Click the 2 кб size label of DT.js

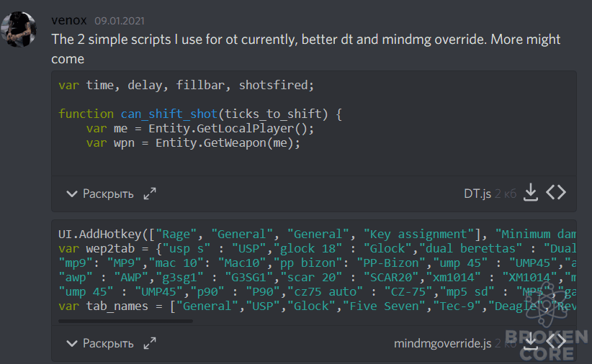tap(506, 194)
